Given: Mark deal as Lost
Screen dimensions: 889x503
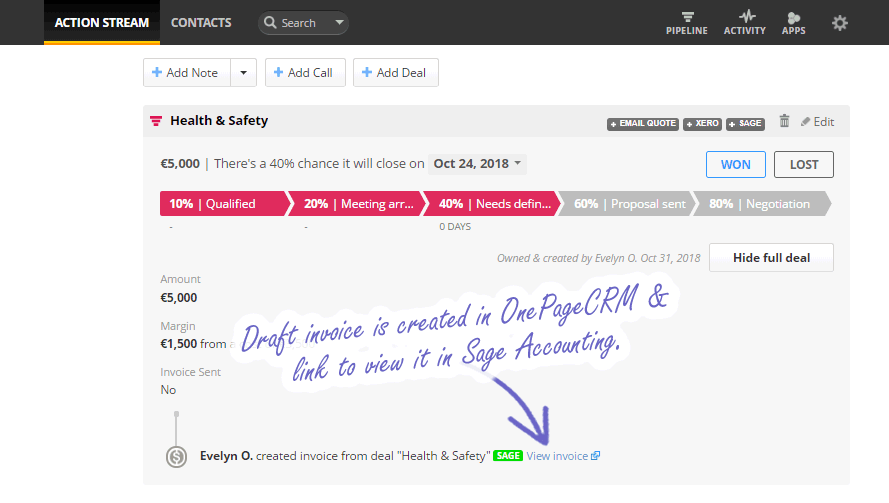Looking at the screenshot, I should click(804, 164).
